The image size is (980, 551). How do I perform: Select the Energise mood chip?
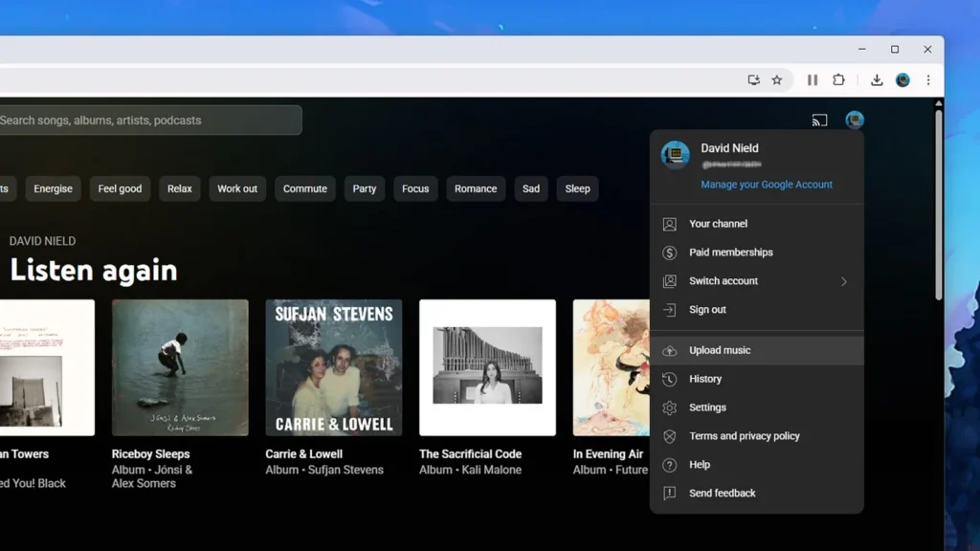point(54,188)
